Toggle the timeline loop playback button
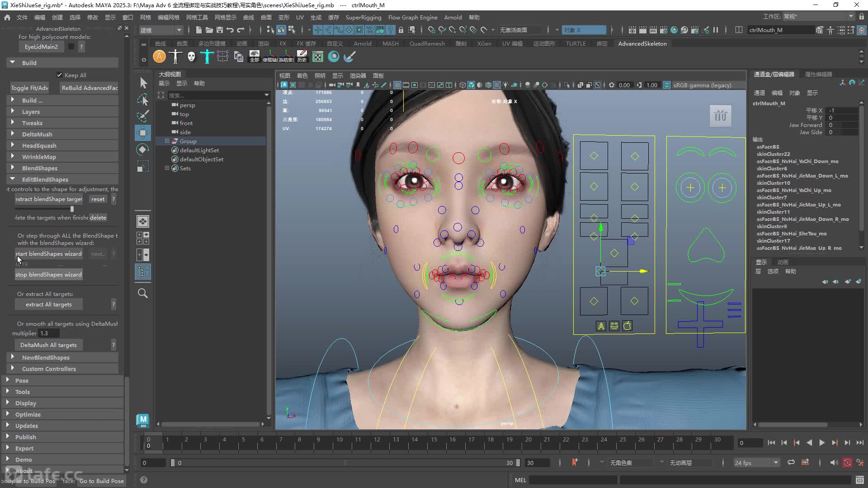The width and height of the screenshot is (868, 488). pyautogui.click(x=791, y=462)
